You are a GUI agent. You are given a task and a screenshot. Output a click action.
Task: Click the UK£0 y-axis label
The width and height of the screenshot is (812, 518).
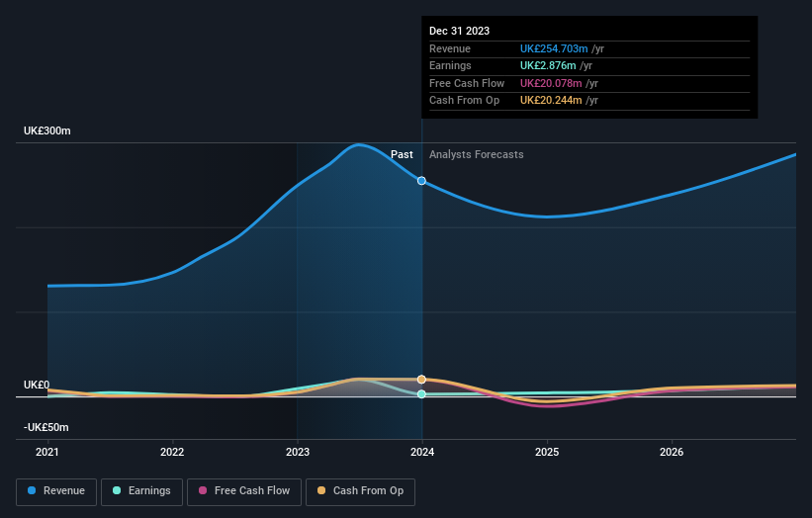tap(37, 385)
